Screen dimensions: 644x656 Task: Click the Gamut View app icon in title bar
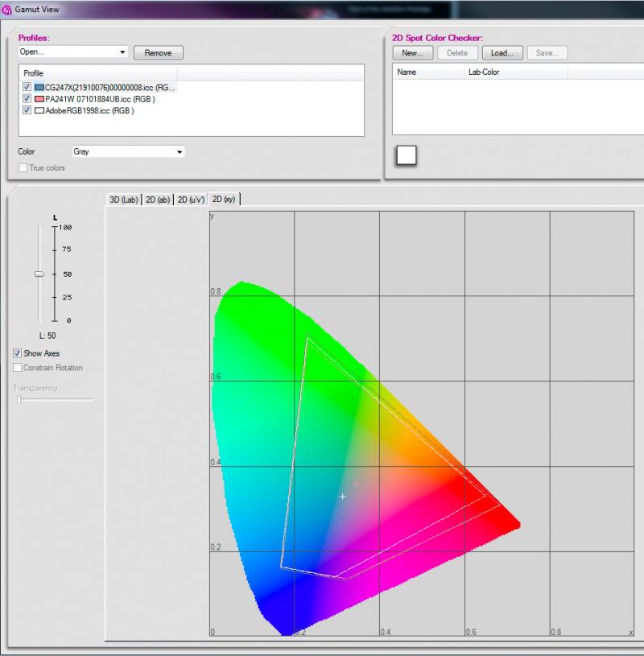(6, 10)
